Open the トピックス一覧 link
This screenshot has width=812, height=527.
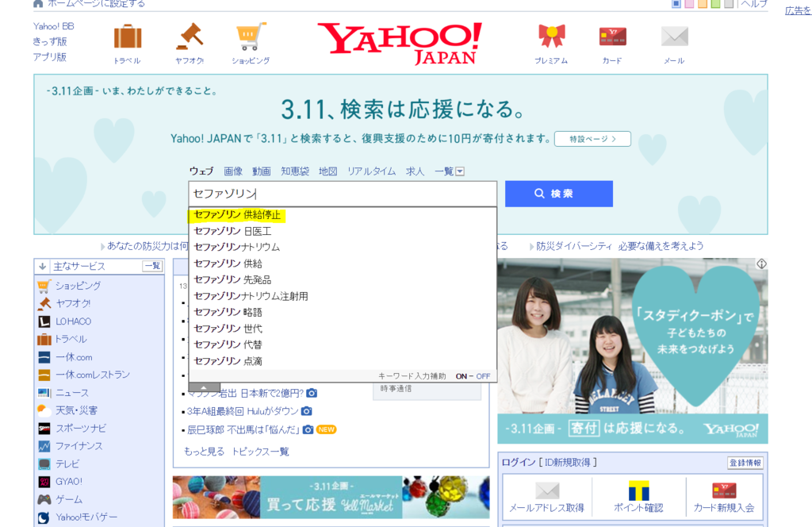260,452
